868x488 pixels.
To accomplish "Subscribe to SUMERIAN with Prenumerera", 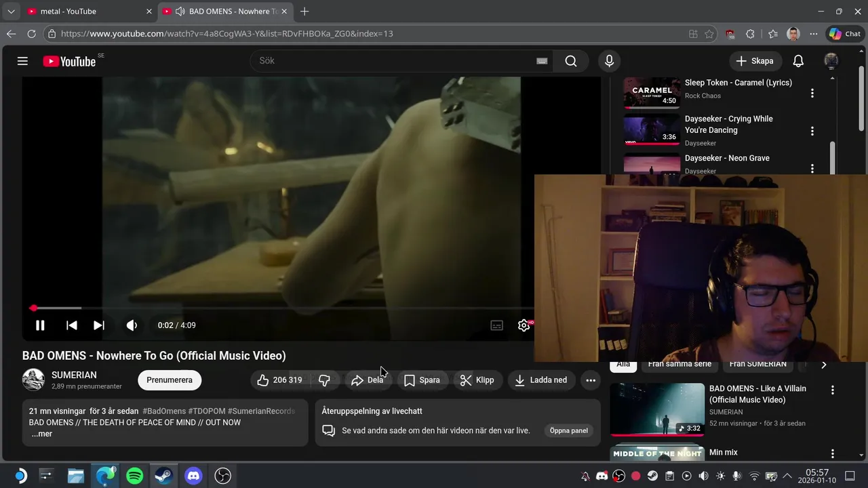I will (x=170, y=380).
